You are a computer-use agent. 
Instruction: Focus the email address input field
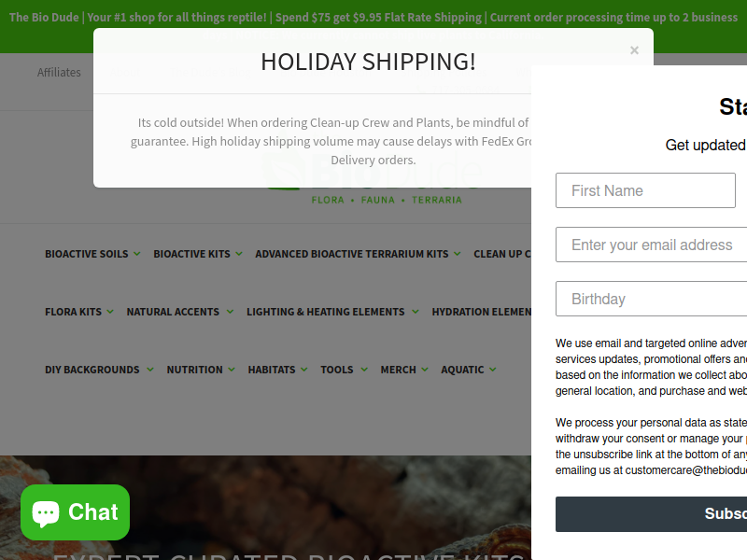coord(651,245)
